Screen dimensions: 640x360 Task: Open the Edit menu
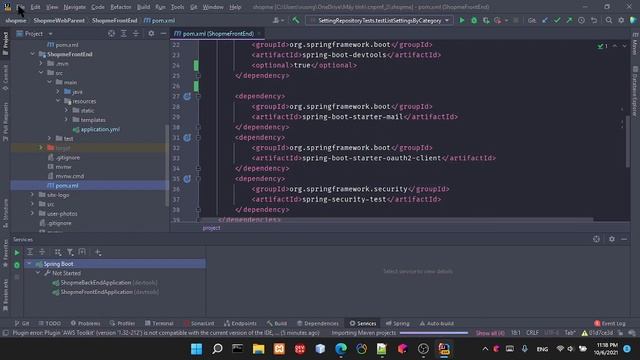click(x=36, y=7)
